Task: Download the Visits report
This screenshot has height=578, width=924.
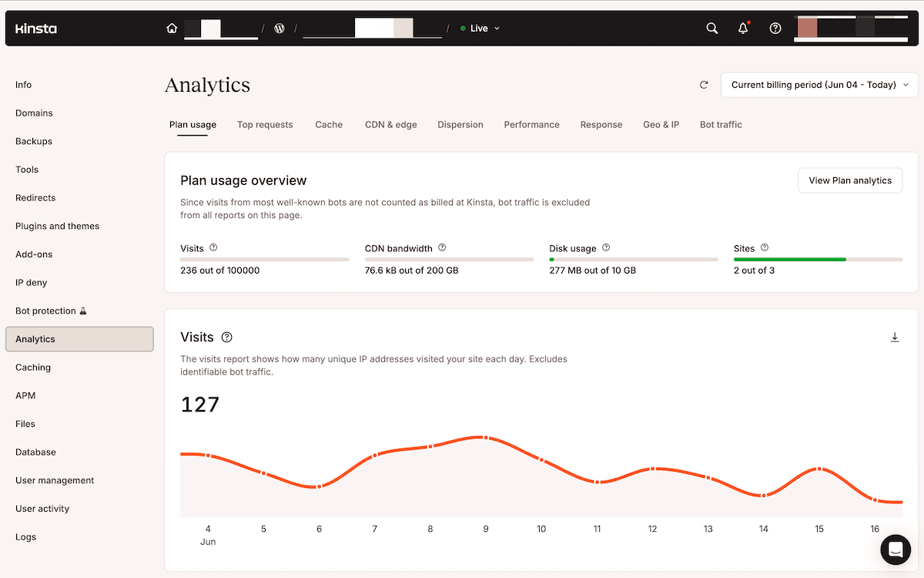Action: pyautogui.click(x=895, y=338)
